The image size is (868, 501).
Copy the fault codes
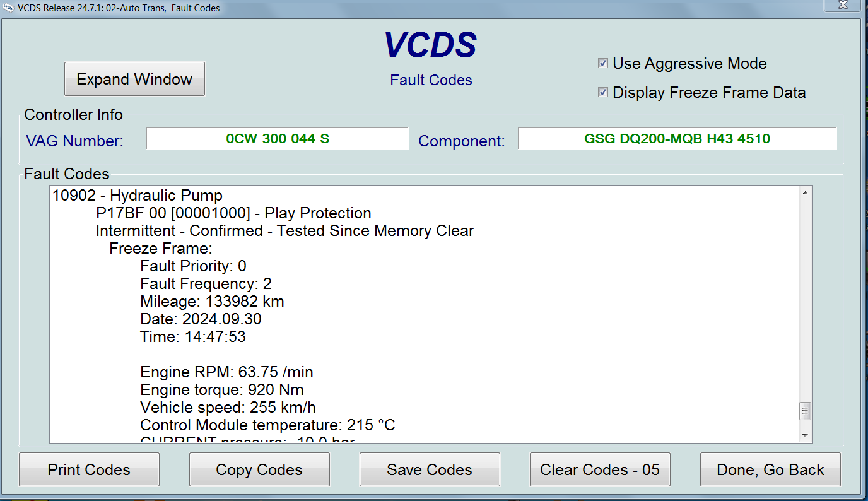259,469
